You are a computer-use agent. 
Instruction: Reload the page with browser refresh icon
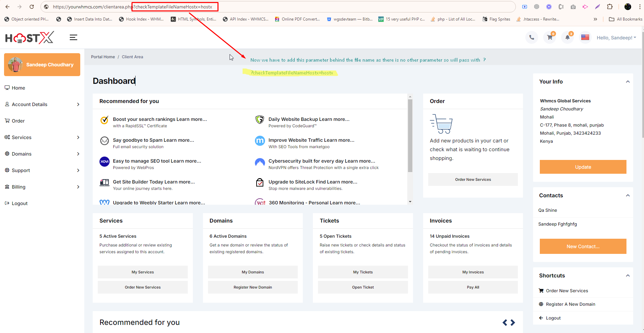(x=32, y=7)
